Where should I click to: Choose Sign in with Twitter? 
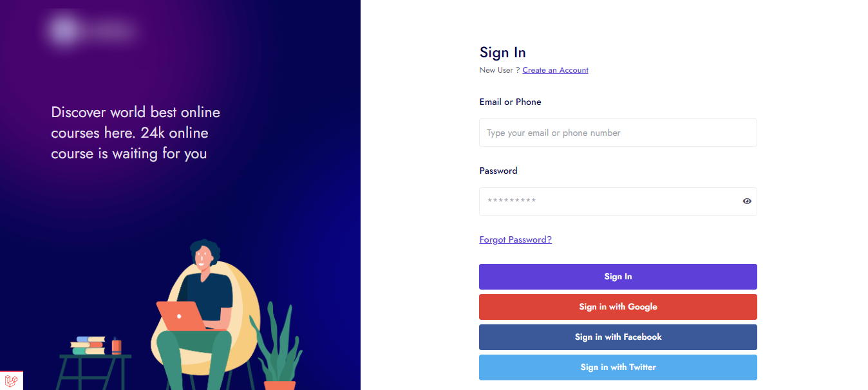point(618,367)
